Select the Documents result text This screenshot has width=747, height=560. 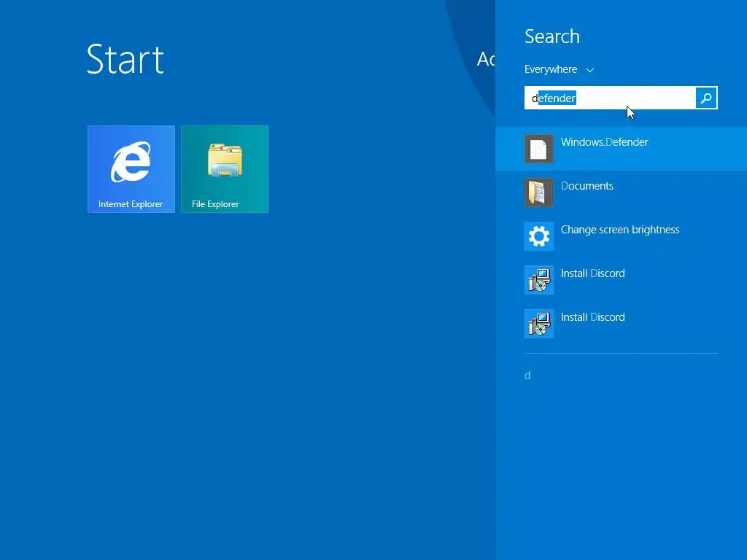pyautogui.click(x=587, y=186)
